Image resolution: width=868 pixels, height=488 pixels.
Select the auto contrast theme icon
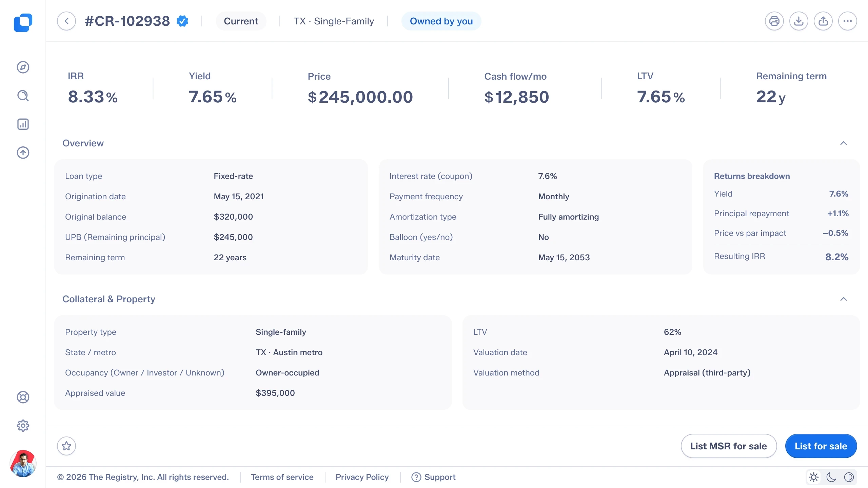849,477
